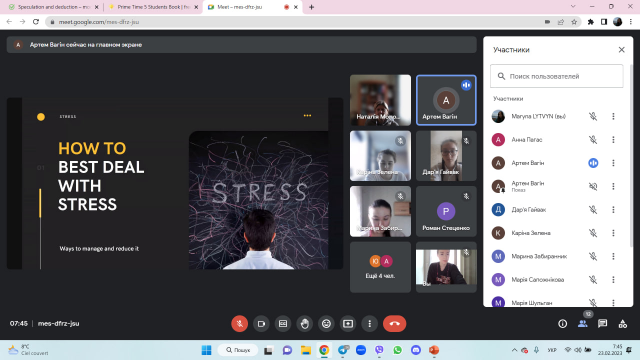
Task: Open WhatsApp from the taskbar
Action: 398,350
